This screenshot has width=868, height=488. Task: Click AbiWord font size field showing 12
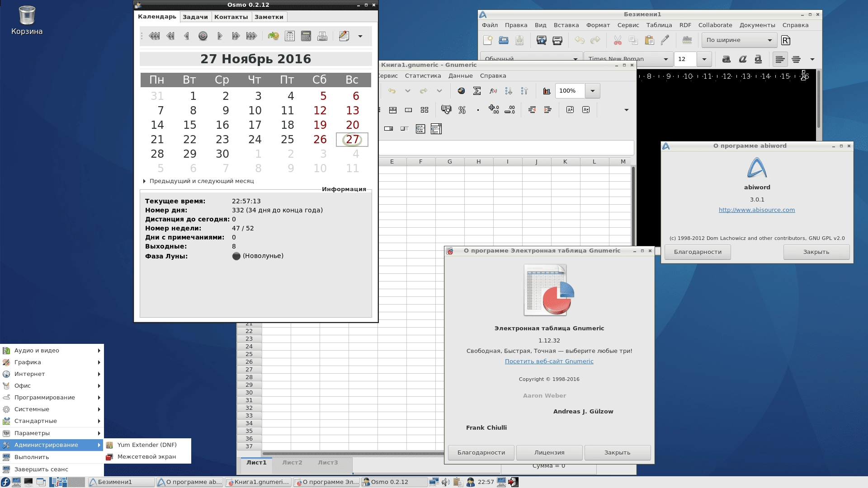685,59
